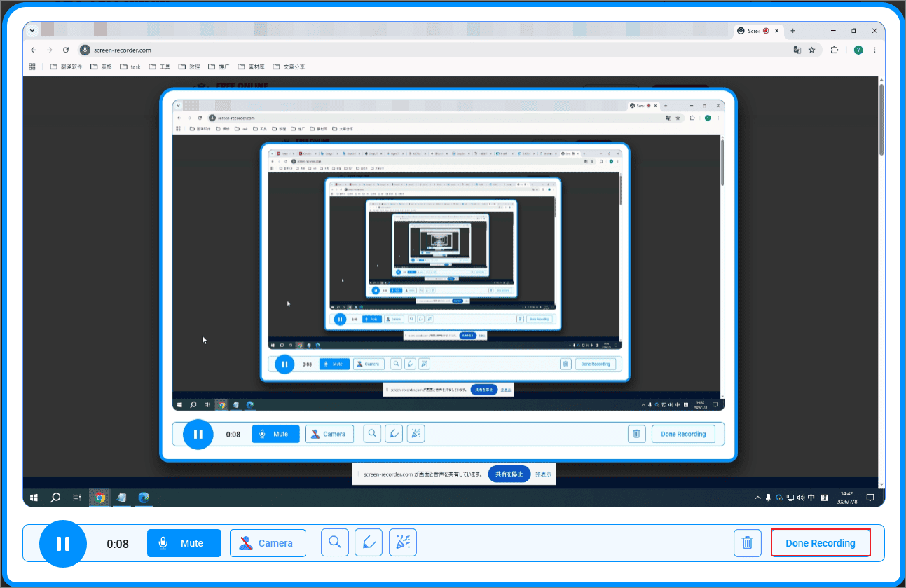Pause recording with the large round button
Viewport: 906px width, 588px height.
pyautogui.click(x=63, y=543)
